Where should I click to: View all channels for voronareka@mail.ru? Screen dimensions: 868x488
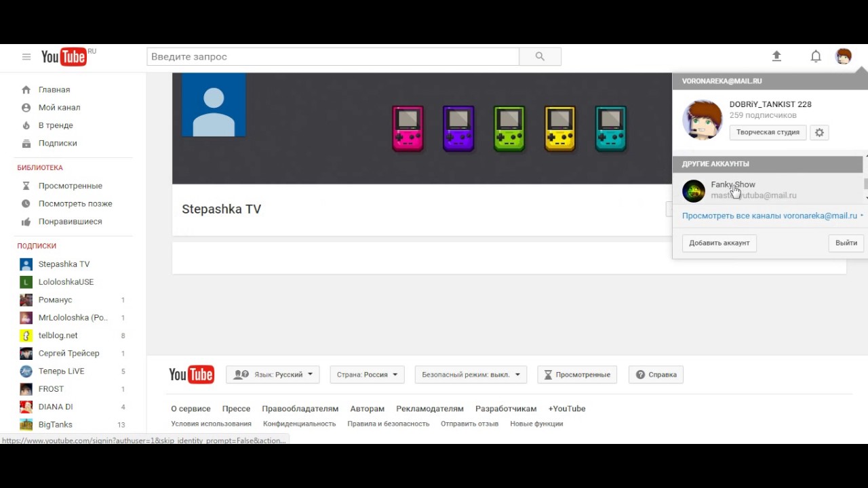coord(770,216)
